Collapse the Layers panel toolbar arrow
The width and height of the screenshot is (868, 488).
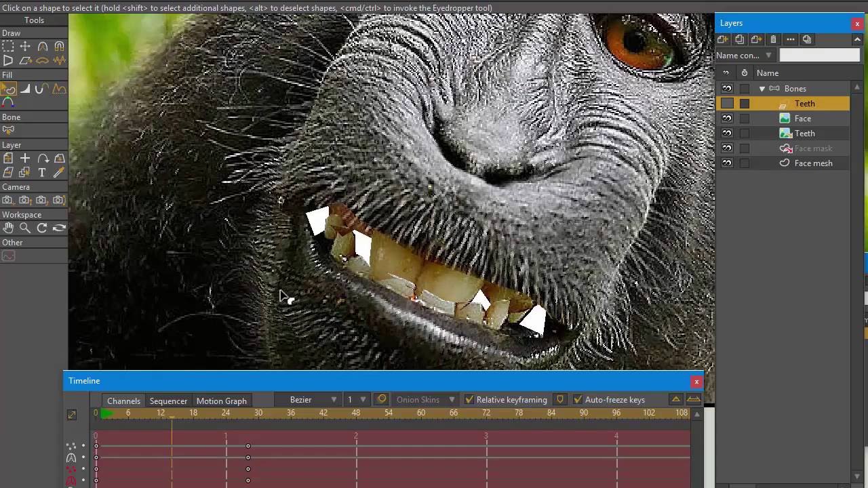[857, 39]
